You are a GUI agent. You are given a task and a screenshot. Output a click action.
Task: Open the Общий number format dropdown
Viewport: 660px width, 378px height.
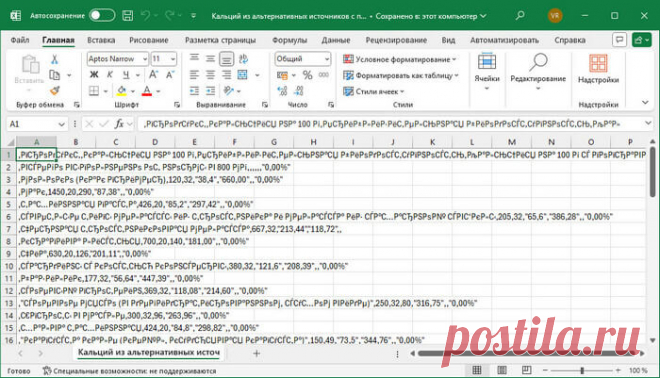tap(303, 59)
